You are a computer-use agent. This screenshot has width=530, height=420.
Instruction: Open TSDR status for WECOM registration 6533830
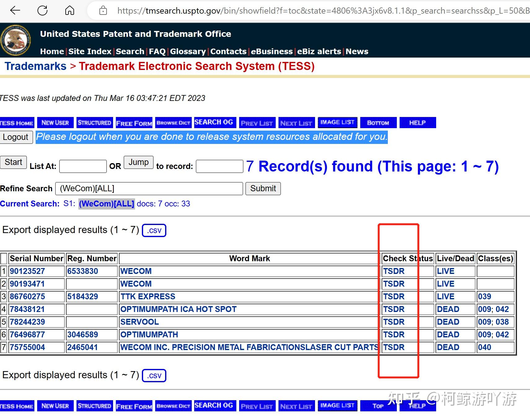394,271
